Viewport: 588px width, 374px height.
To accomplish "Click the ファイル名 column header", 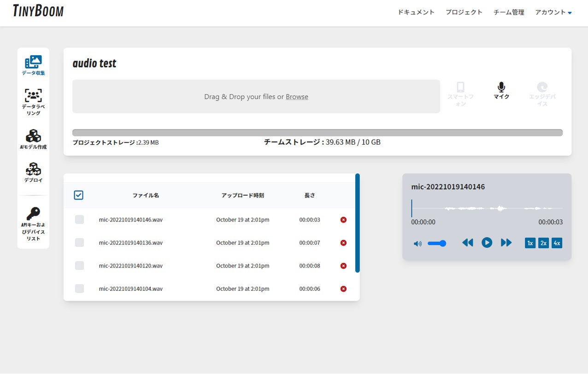I will pyautogui.click(x=146, y=195).
